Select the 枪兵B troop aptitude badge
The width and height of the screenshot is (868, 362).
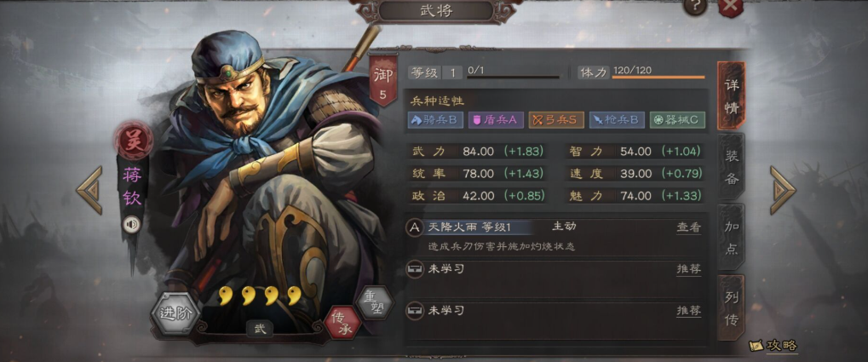click(x=617, y=119)
